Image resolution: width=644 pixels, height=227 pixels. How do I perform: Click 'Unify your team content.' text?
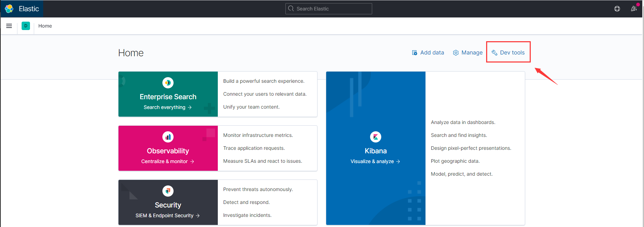click(251, 107)
